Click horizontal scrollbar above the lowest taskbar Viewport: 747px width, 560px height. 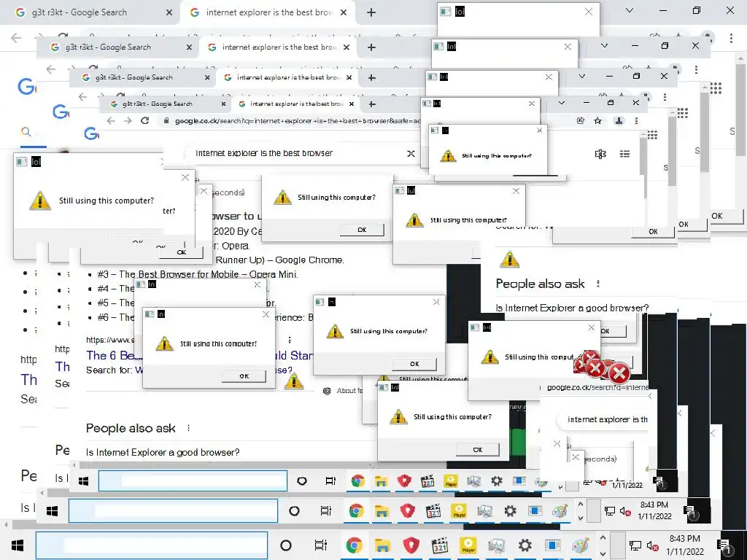[x=239, y=525]
